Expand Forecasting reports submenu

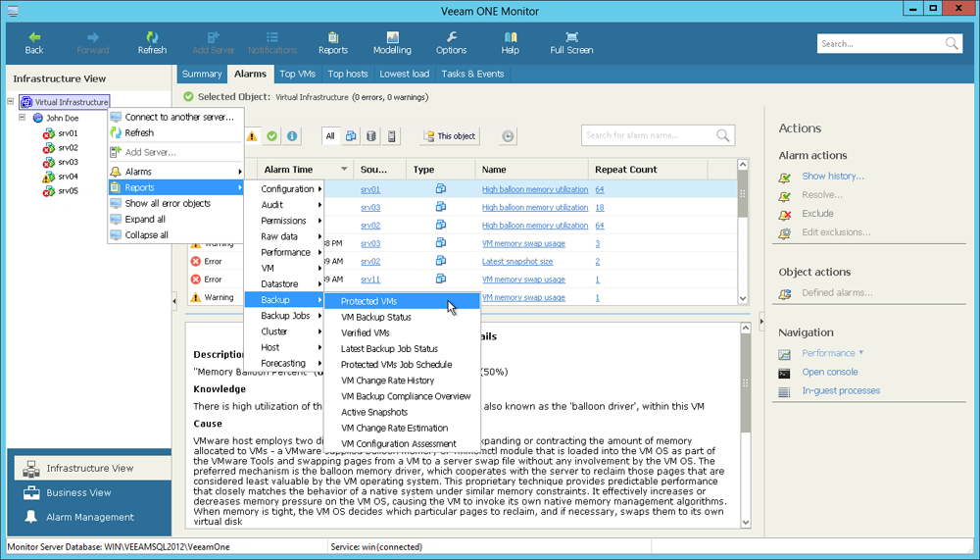(284, 363)
